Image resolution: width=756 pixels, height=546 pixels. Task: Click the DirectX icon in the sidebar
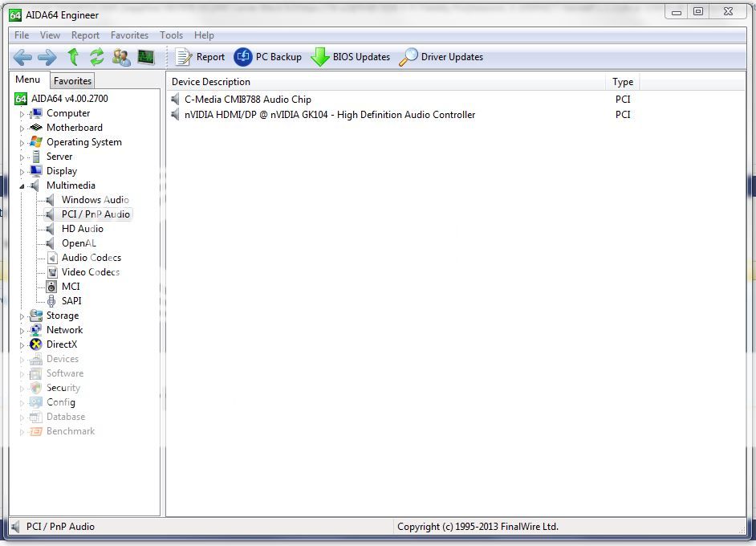pos(36,344)
